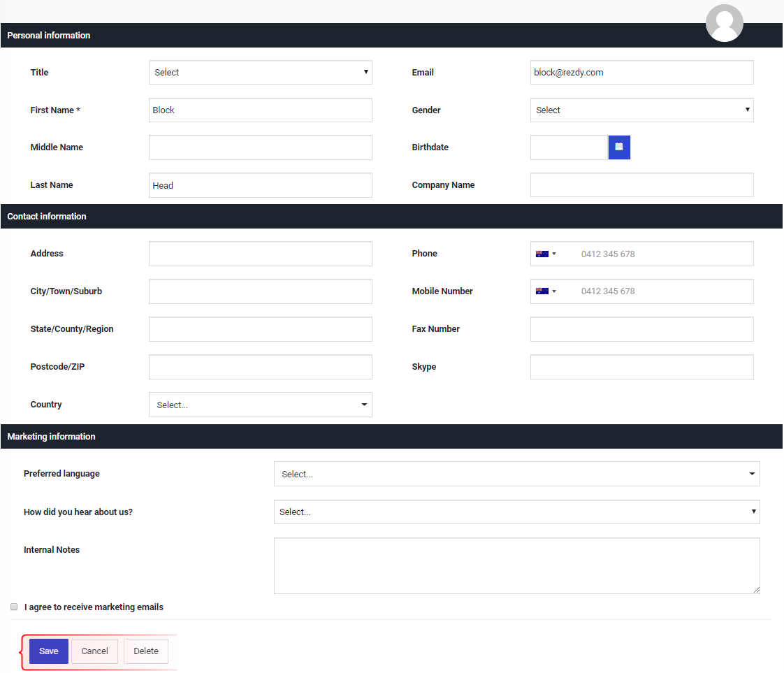Save the customer form
The width and height of the screenshot is (784, 673).
(x=48, y=651)
